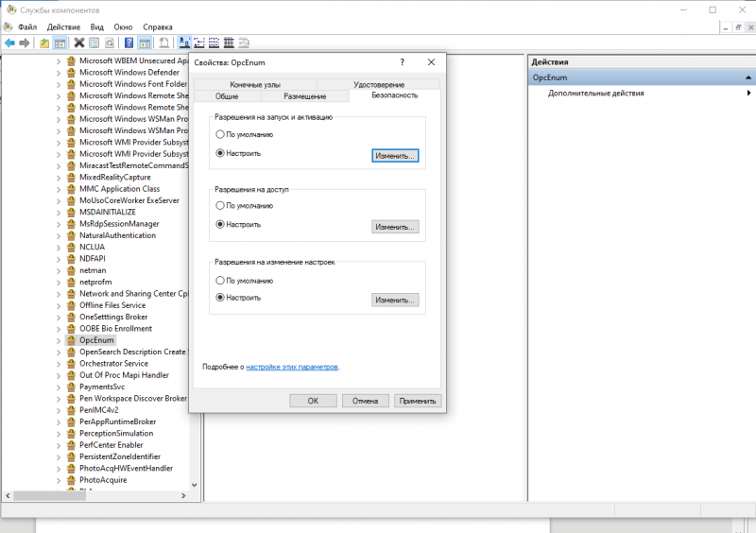This screenshot has width=756, height=533.
Task: Click the icon beside MSDAINITIALIZE
Action: (70, 212)
